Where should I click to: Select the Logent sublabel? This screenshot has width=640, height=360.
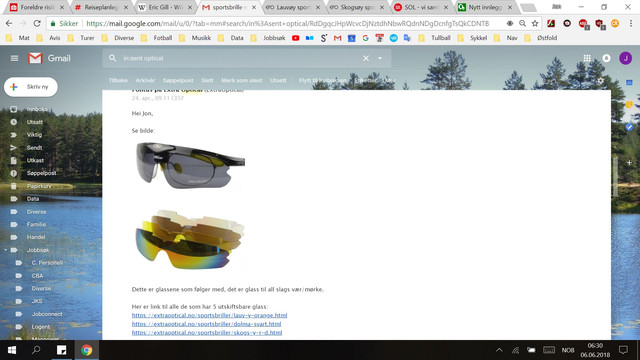(41, 327)
